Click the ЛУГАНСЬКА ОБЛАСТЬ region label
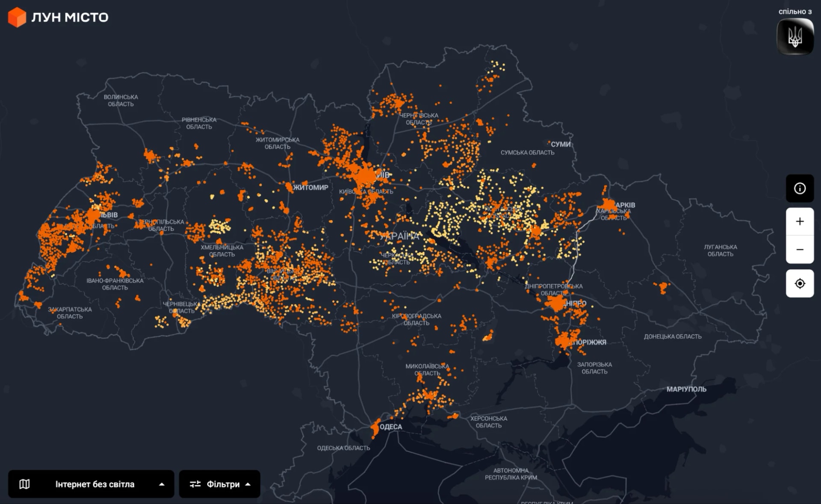The image size is (821, 504). 721,251
